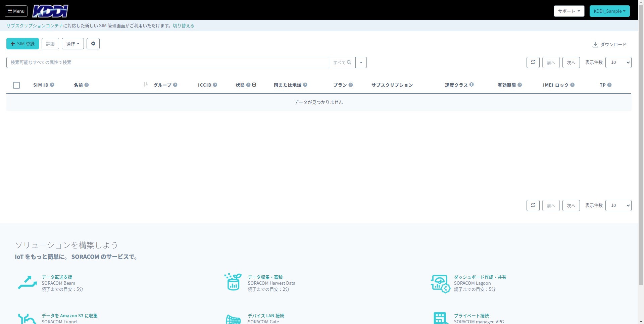Click the top 前へ button
644x324 pixels.
click(x=551, y=62)
